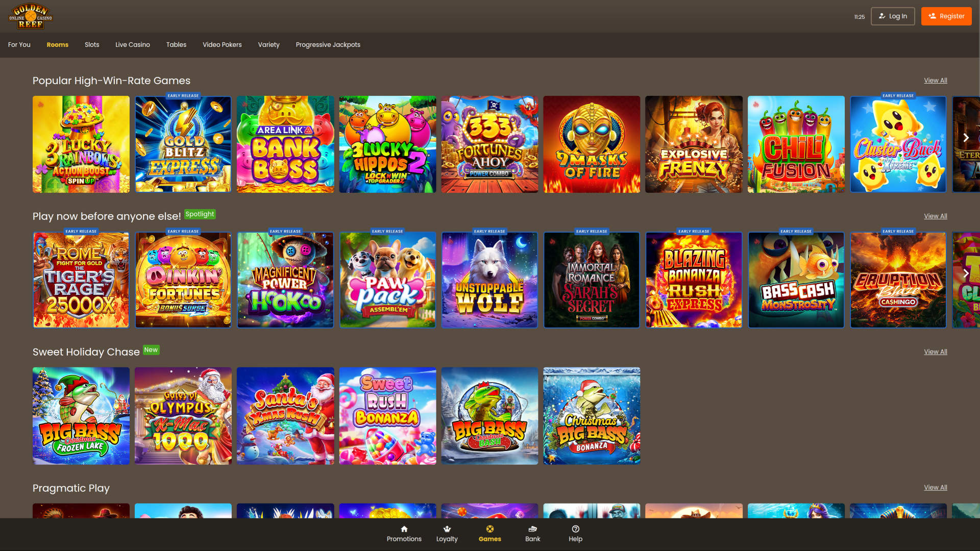
Task: Open View All in Sweet Holiday Chase
Action: pyautogui.click(x=935, y=352)
